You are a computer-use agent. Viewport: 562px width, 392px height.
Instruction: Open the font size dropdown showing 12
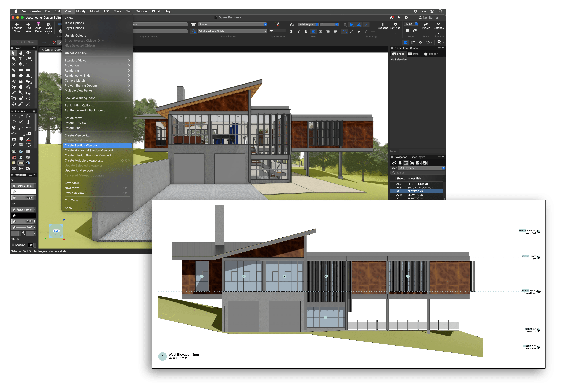point(329,24)
